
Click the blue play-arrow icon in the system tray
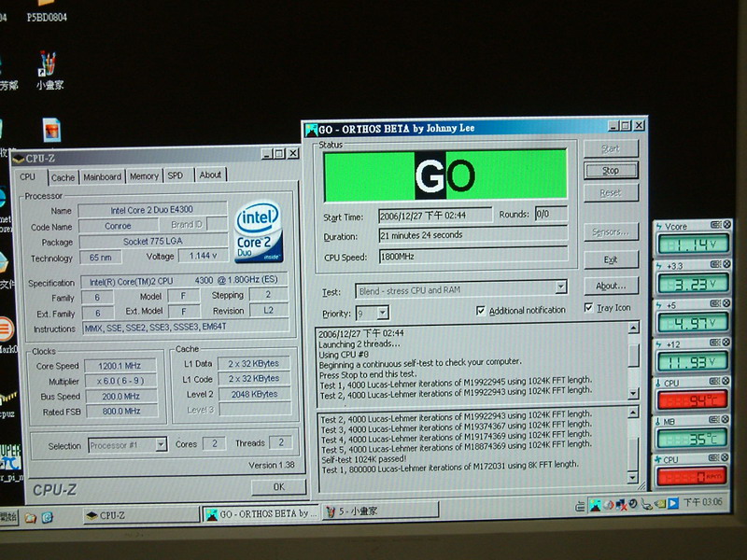[x=672, y=503]
